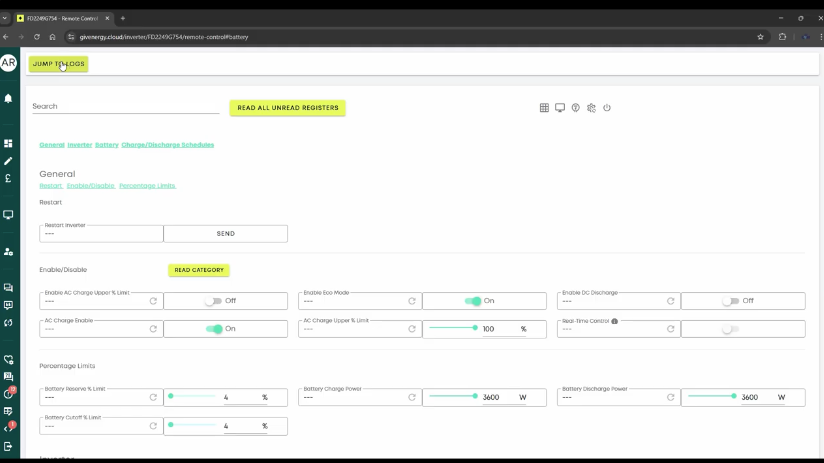The image size is (824, 463).
Task: Click the notification bell in the sidebar
Action: [x=8, y=99]
